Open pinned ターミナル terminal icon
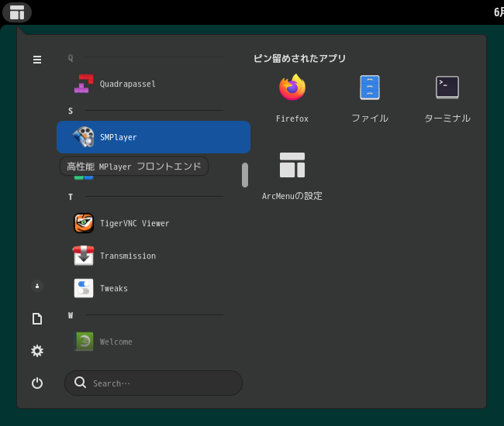The image size is (504, 426). 447,88
